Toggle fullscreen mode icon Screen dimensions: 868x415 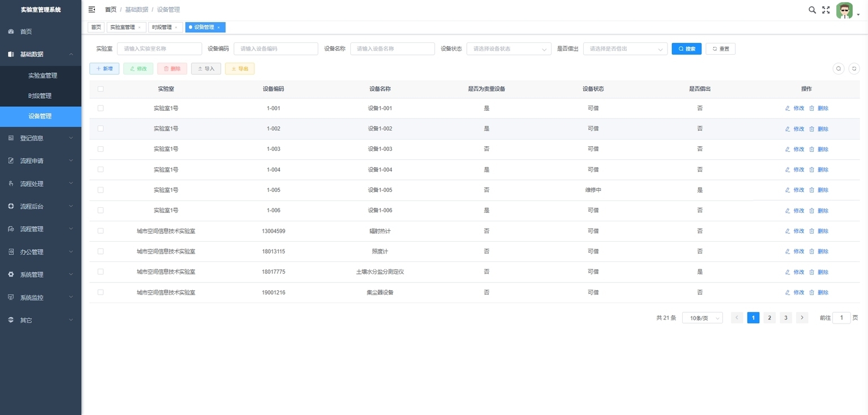click(x=826, y=10)
